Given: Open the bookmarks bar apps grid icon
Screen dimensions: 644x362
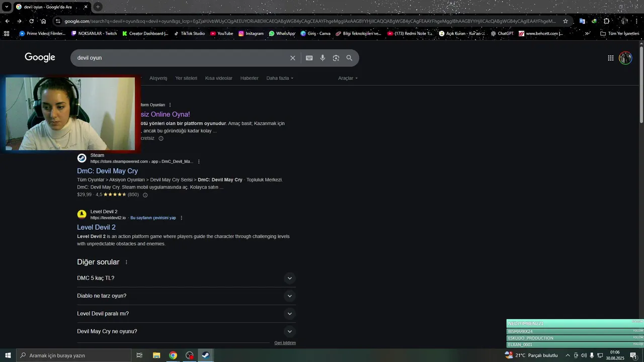Looking at the screenshot, I should point(7,34).
